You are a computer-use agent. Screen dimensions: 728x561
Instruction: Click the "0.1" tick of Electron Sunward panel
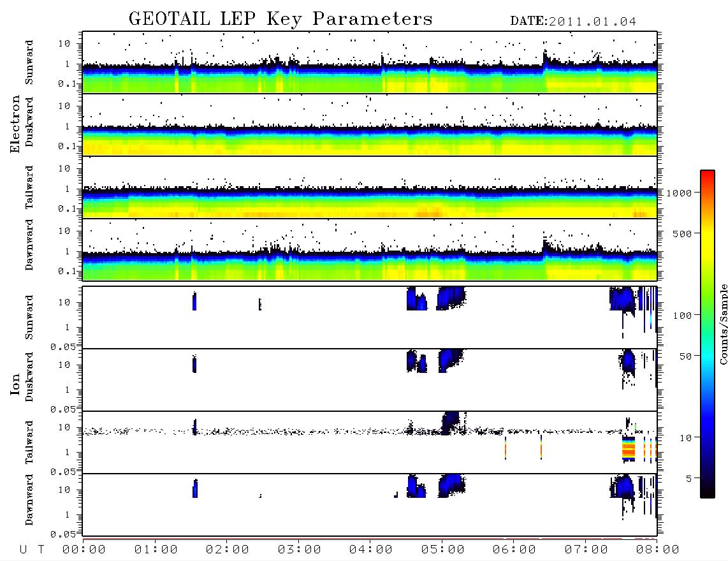point(67,83)
